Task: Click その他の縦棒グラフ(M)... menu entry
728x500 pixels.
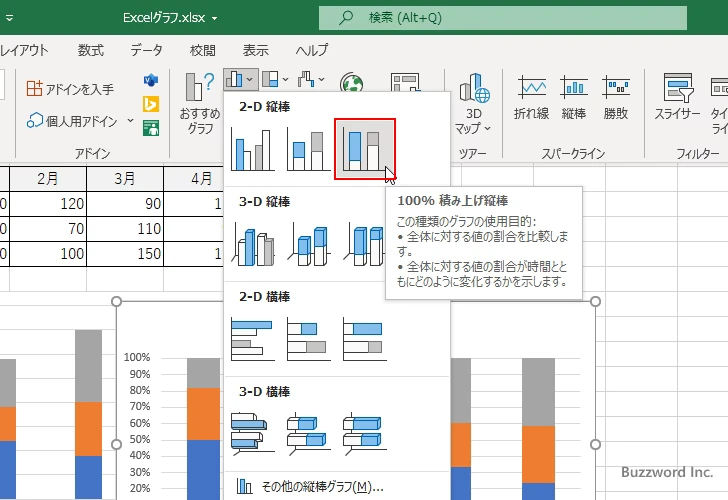Action: pyautogui.click(x=310, y=487)
